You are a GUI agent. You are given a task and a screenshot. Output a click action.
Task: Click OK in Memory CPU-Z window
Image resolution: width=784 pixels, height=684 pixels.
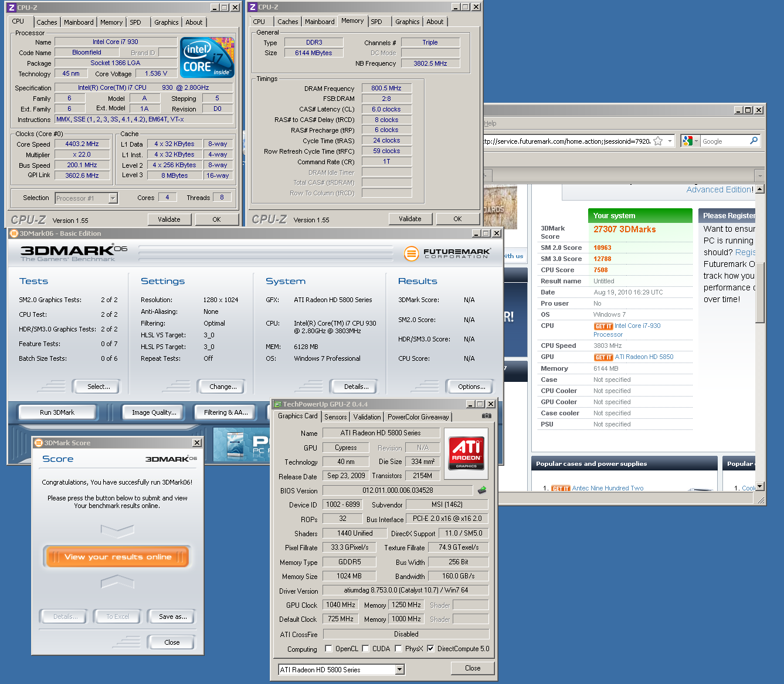457,219
